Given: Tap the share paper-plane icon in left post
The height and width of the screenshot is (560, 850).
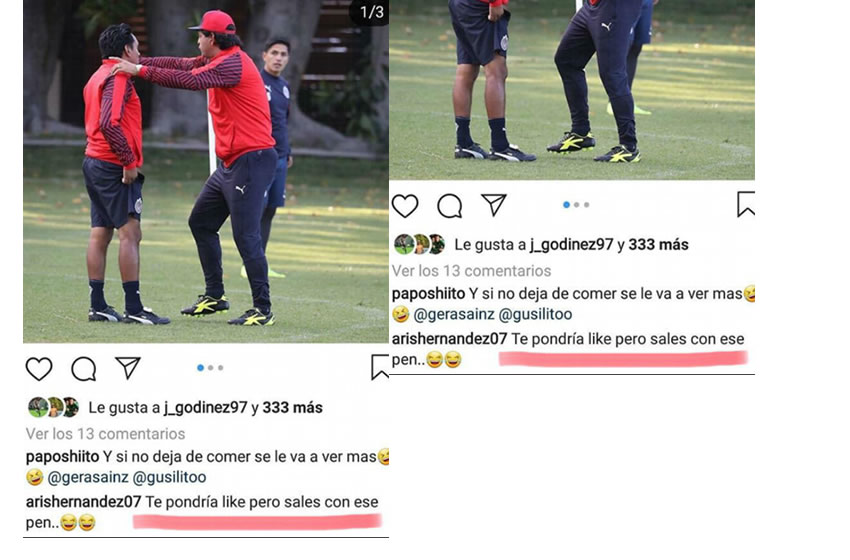Looking at the screenshot, I should click(128, 368).
